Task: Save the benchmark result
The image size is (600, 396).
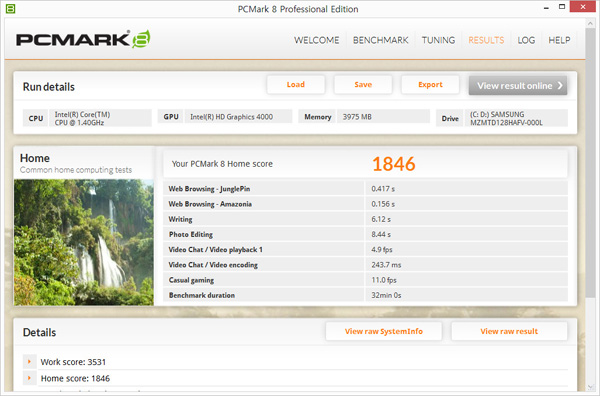Action: click(363, 85)
